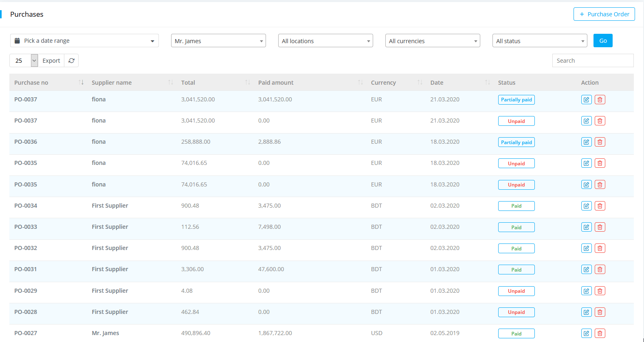Edit purchase PO-0034

[586, 206]
